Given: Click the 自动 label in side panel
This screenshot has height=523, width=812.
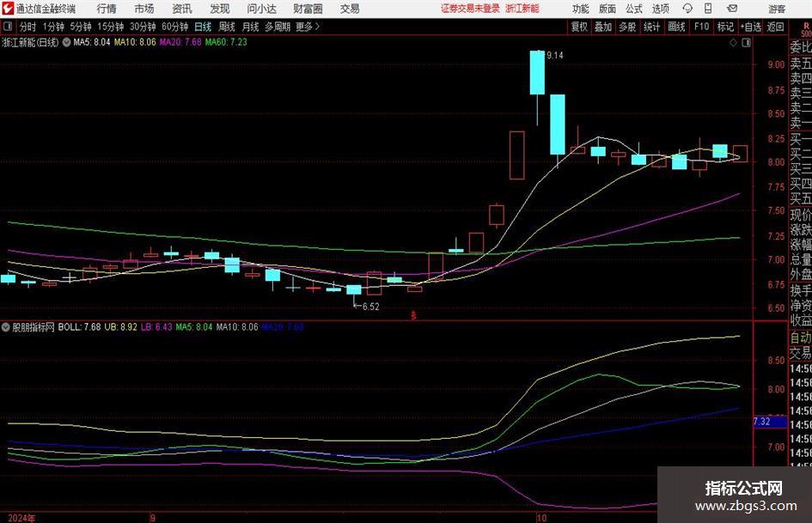Looking at the screenshot, I should [801, 338].
